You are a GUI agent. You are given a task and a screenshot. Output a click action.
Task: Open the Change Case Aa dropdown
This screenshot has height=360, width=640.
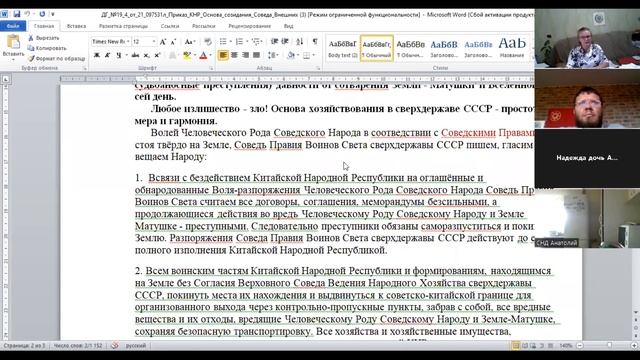189,42
